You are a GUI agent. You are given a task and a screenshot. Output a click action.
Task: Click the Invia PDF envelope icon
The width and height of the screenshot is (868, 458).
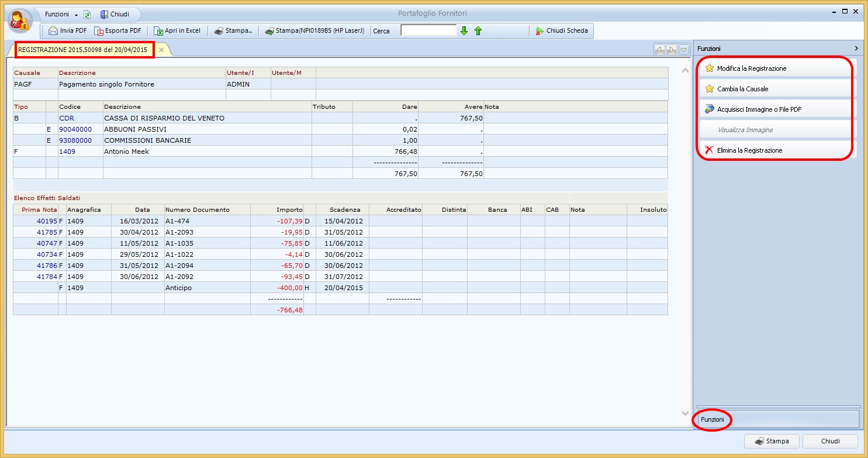click(x=53, y=31)
